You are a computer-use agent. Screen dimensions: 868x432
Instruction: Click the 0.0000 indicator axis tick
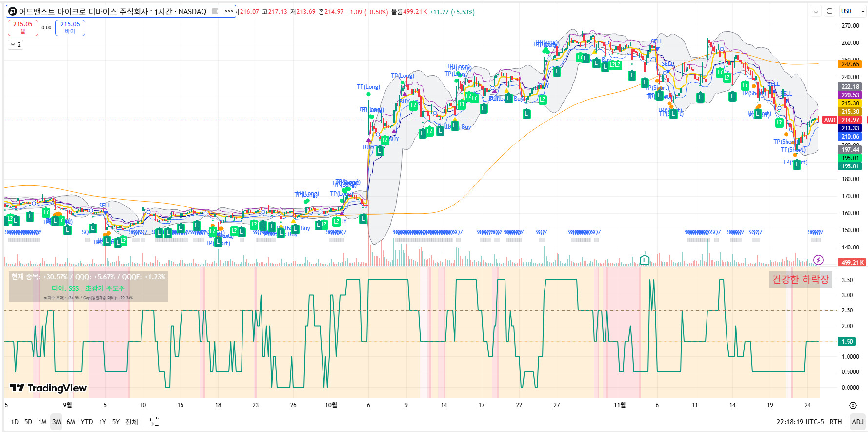(850, 388)
